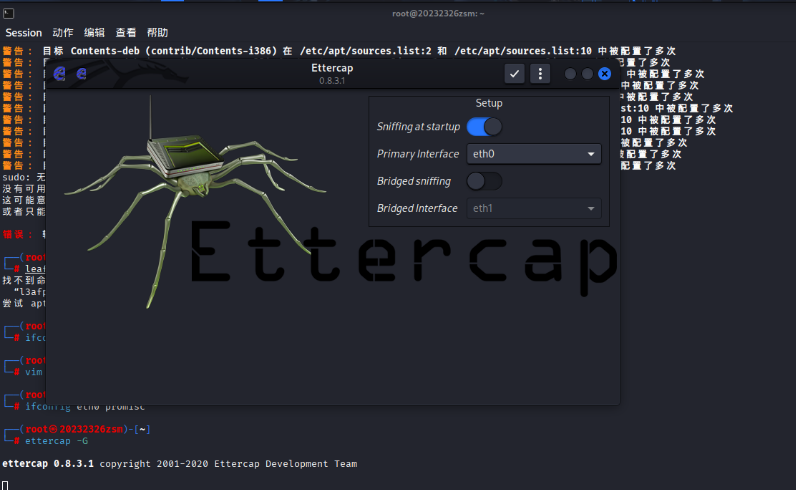The width and height of the screenshot is (796, 490).
Task: Click the first dark round Ettercap window button
Action: coord(570,74)
